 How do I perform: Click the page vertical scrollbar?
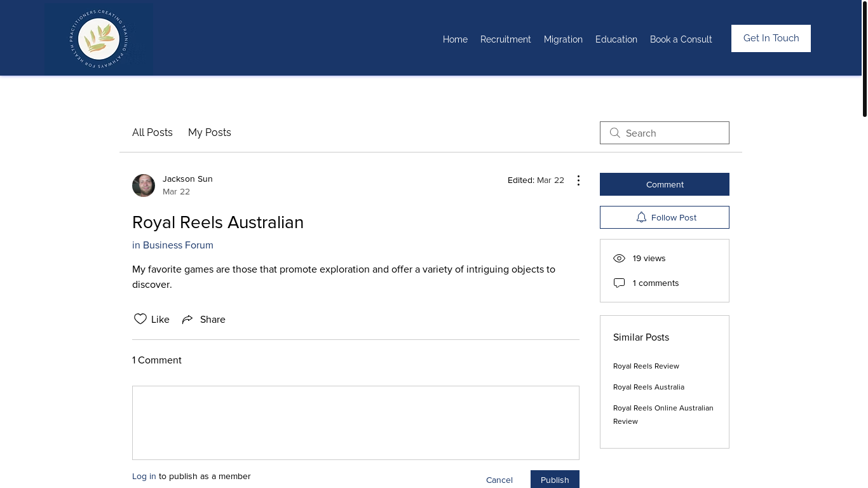click(864, 58)
